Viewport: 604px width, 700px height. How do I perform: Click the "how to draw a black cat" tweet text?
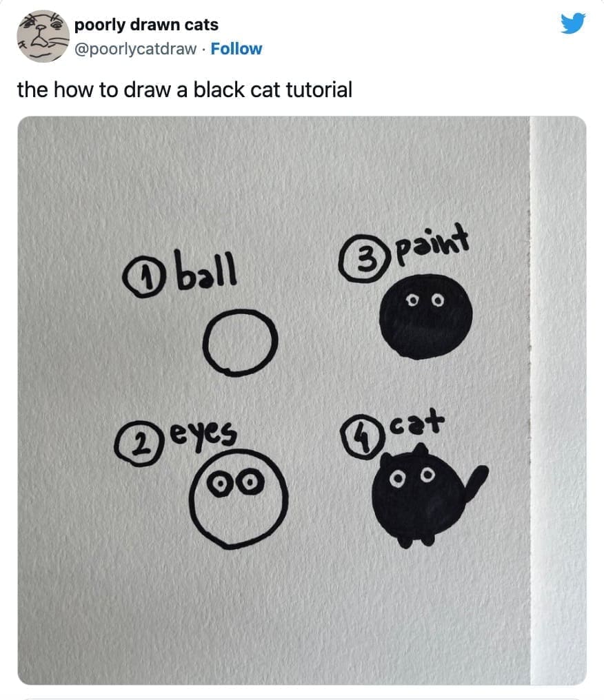[x=184, y=90]
